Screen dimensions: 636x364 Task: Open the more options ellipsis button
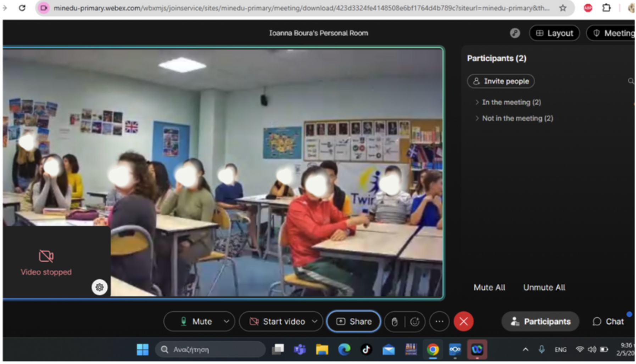click(439, 322)
